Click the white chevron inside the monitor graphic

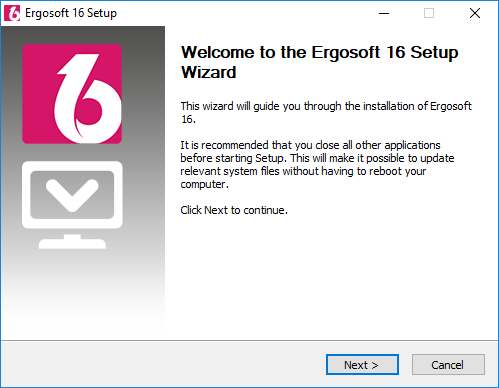72,195
